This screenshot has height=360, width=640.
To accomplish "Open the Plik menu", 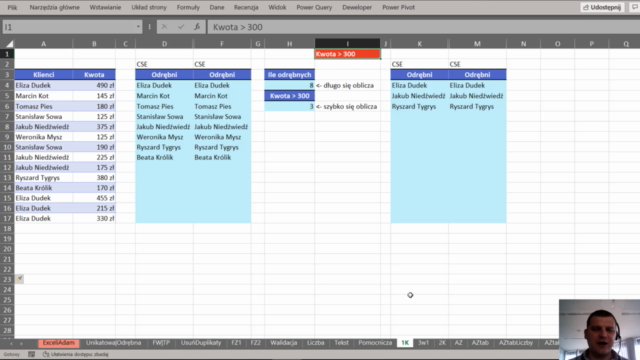I will click(x=12, y=7).
